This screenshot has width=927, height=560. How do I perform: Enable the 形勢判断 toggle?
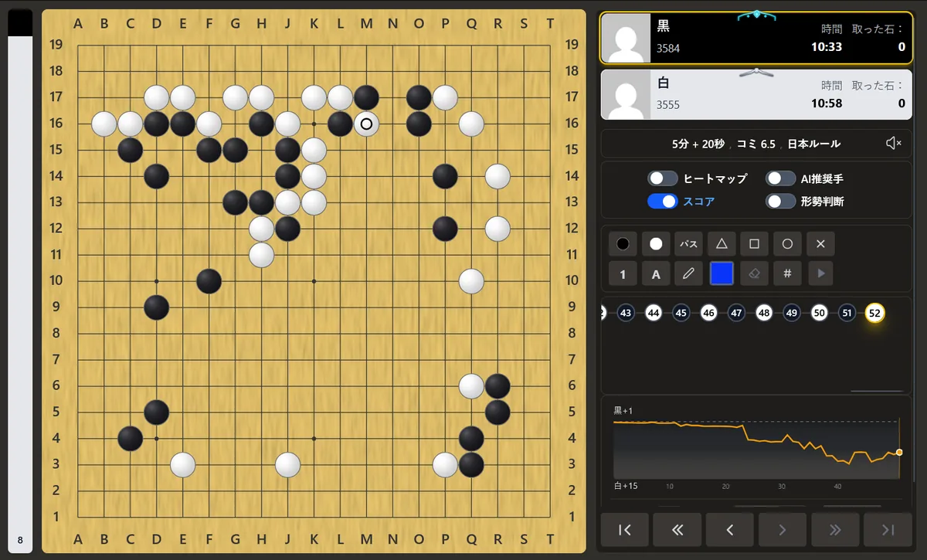point(780,202)
